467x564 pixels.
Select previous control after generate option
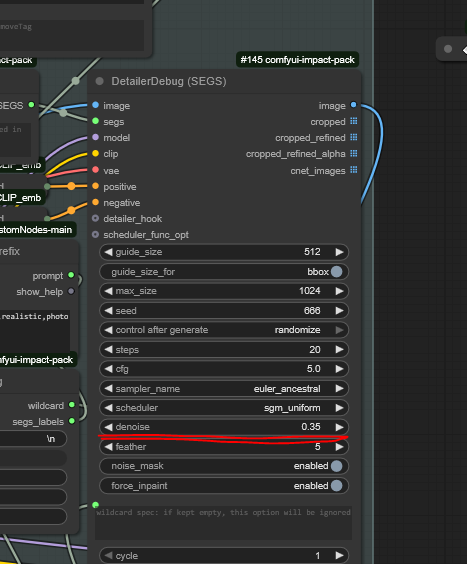108,330
